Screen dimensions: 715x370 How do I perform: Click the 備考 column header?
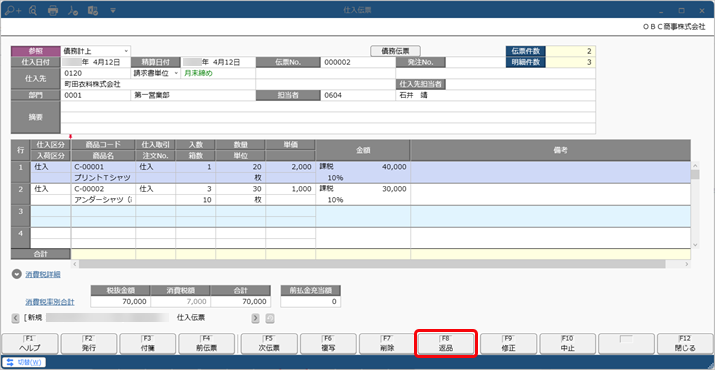click(550, 151)
